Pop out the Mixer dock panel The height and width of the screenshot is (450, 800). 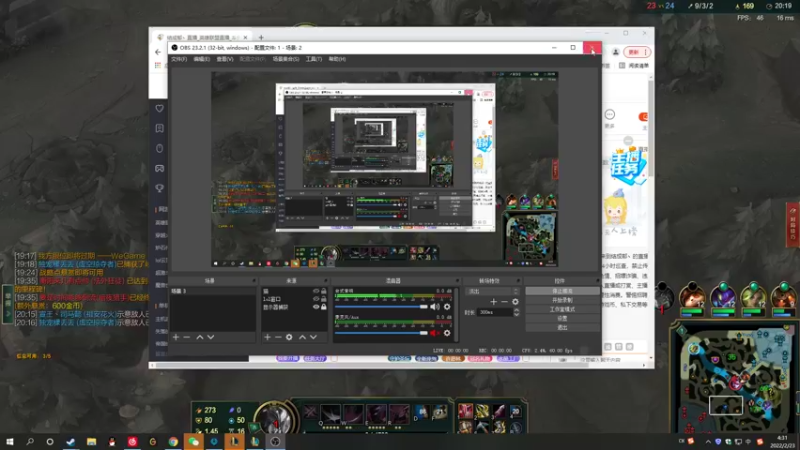[457, 281]
